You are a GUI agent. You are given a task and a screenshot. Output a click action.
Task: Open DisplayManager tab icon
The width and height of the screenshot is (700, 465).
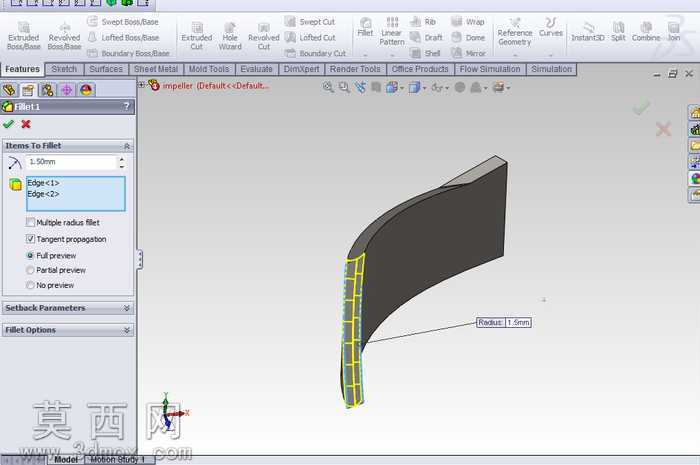tap(86, 90)
